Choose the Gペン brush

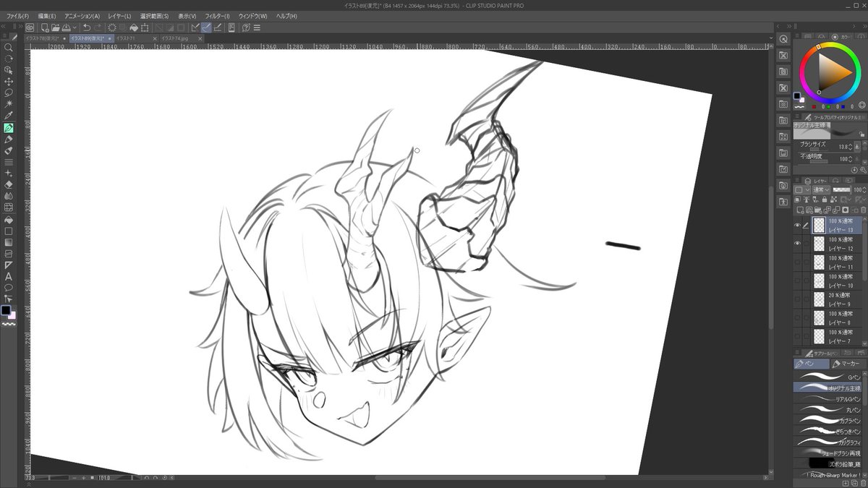pos(827,377)
